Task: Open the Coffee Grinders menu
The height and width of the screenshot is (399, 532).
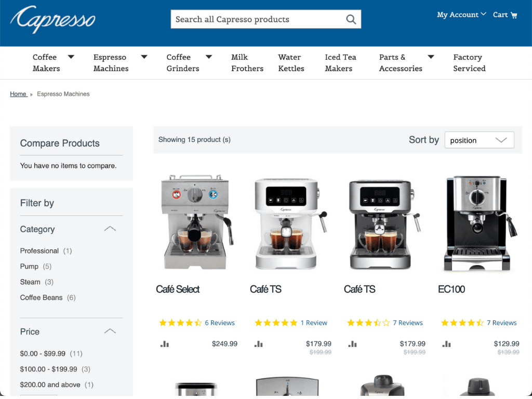Action: [182, 63]
